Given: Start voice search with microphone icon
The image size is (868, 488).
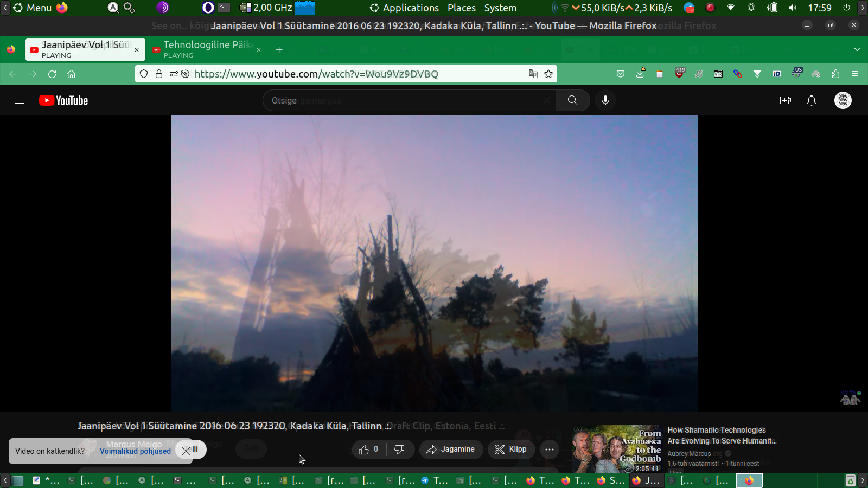Looking at the screenshot, I should [605, 100].
